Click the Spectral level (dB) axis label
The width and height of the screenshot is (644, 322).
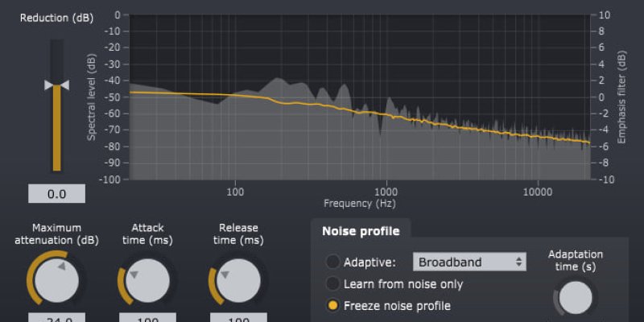pos(93,97)
